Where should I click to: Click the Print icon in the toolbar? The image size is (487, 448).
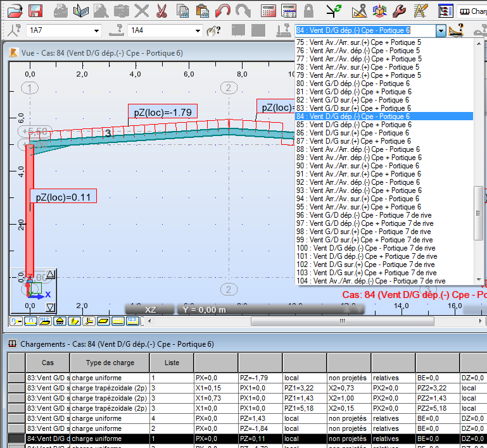point(61,11)
